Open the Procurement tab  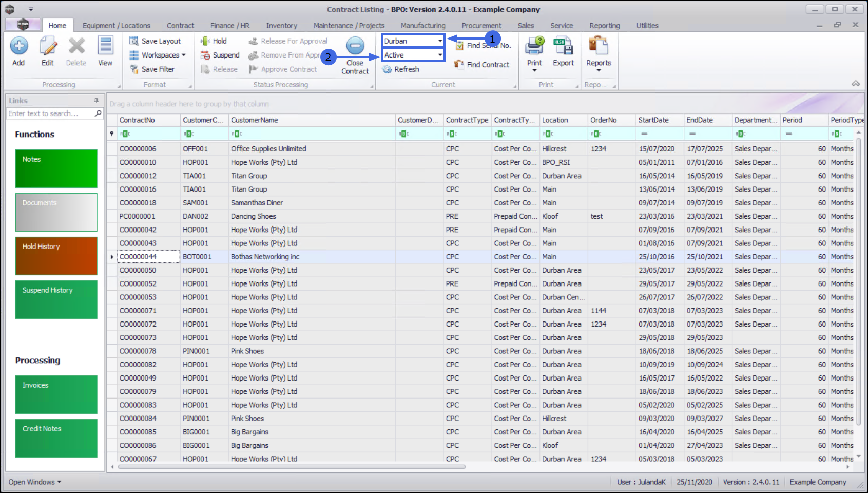point(481,26)
